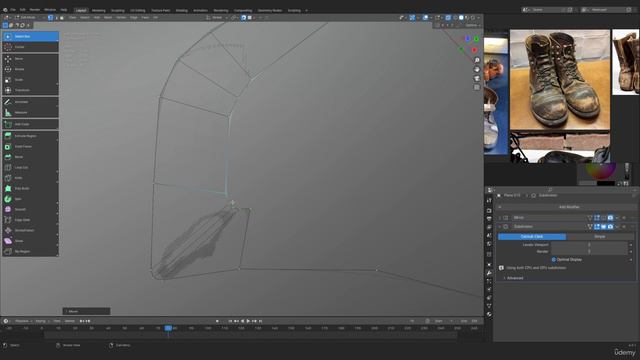Jump to the timeline start frame
Screen dimensions: 640x360
[230, 321]
